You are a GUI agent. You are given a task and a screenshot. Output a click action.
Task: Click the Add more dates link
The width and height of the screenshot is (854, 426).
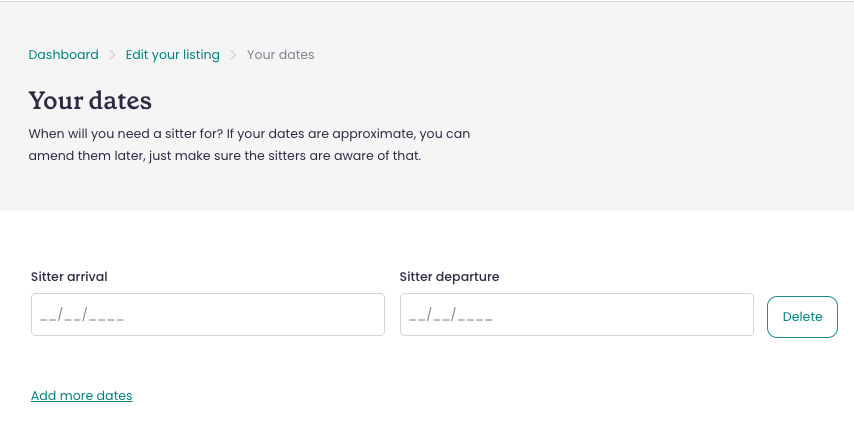click(x=82, y=395)
